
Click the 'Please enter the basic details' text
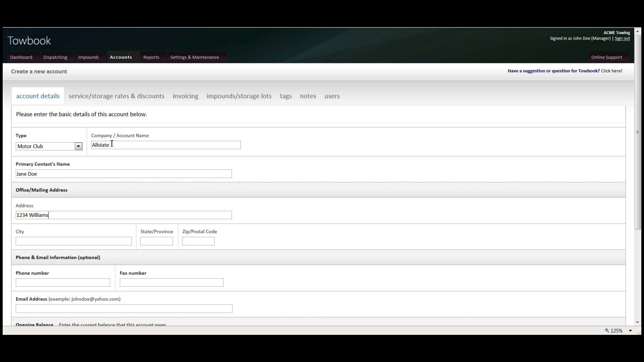[x=82, y=114]
